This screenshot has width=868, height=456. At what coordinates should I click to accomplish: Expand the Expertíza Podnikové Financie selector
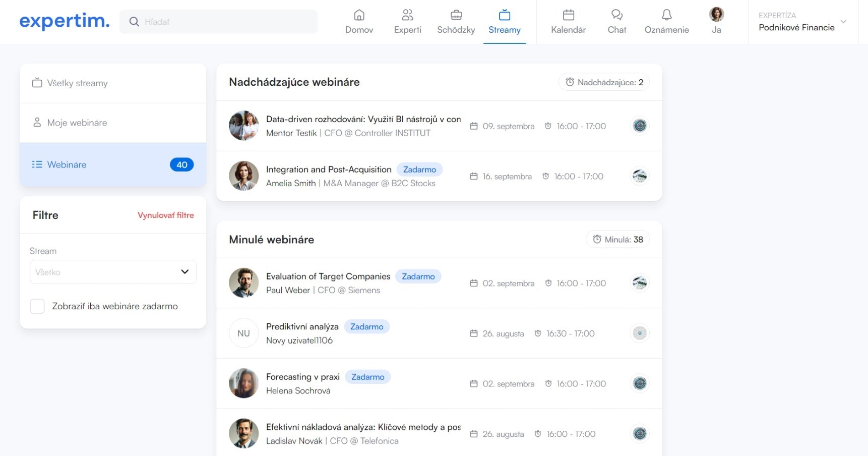[843, 22]
